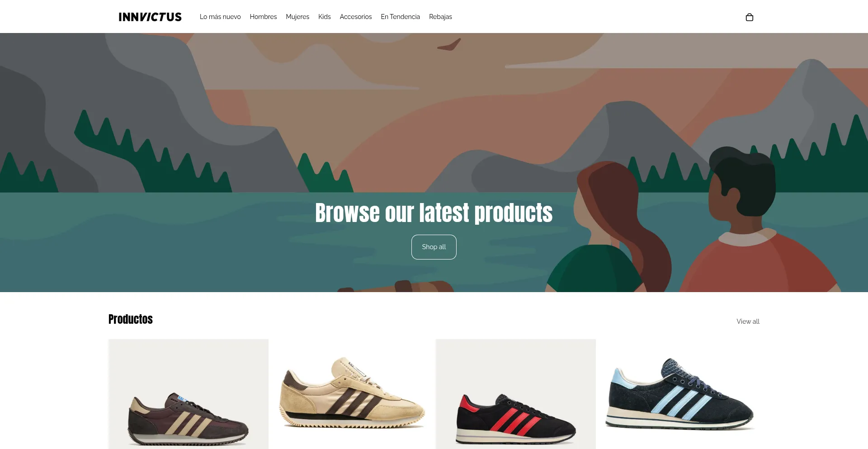Image resolution: width=868 pixels, height=449 pixels.
Task: Click the bird silhouette in banner sky
Action: point(449,44)
